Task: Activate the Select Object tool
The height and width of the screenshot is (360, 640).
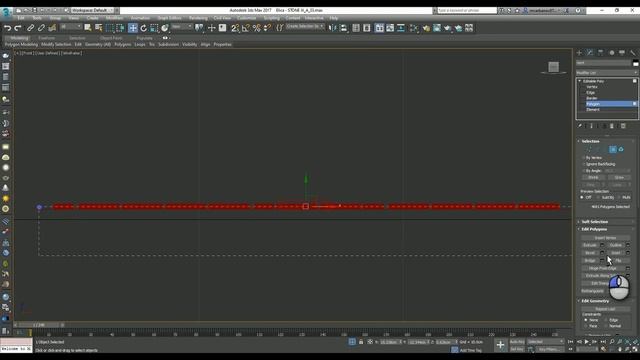Action: pos(88,28)
